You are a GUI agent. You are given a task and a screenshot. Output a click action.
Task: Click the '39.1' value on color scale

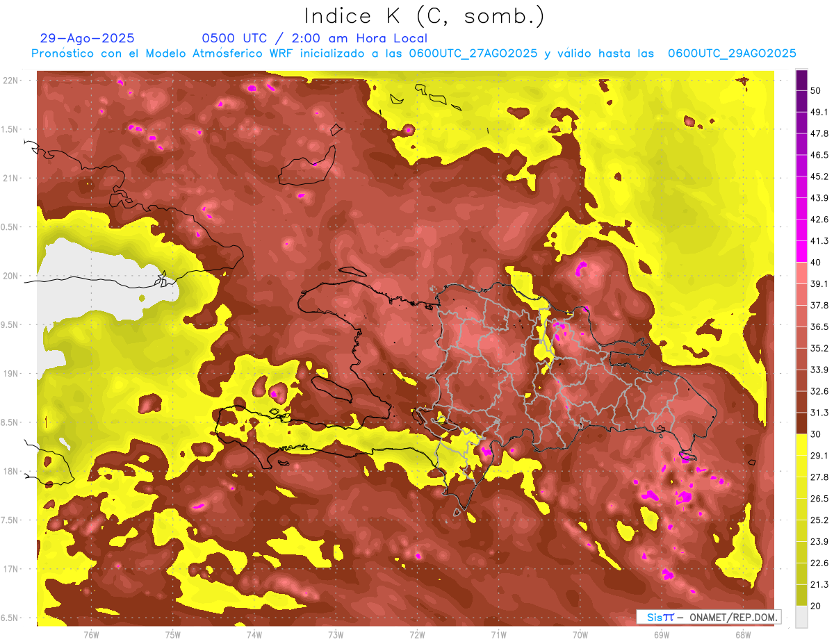pos(819,284)
